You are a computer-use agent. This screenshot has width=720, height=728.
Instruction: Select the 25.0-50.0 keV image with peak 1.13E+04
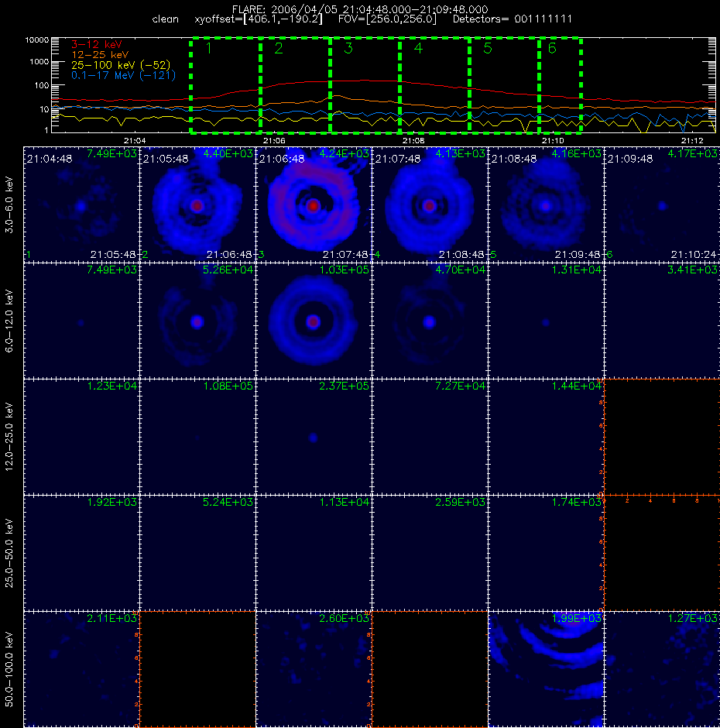[314, 553]
